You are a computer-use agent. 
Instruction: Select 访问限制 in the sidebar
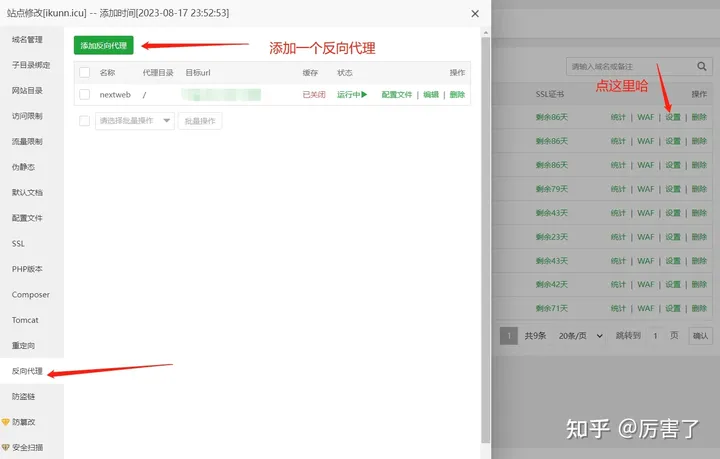coord(27,116)
